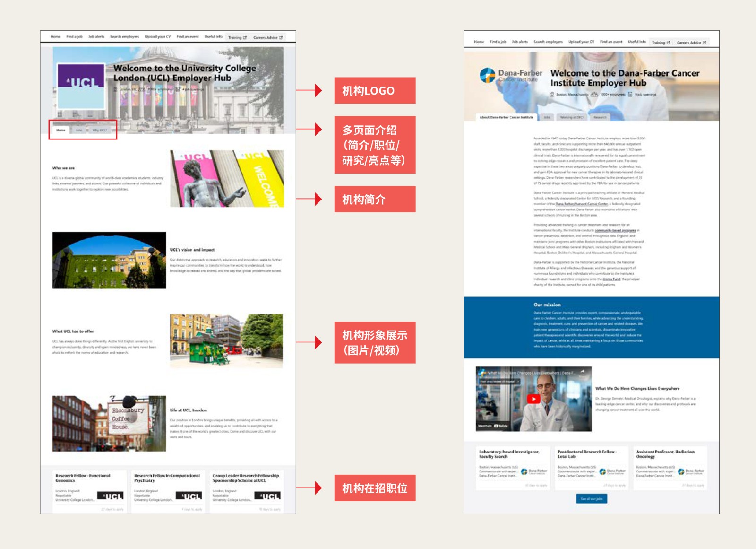The width and height of the screenshot is (756, 549).
Task: Open Home in the UCL page top navigation
Action: (x=55, y=37)
